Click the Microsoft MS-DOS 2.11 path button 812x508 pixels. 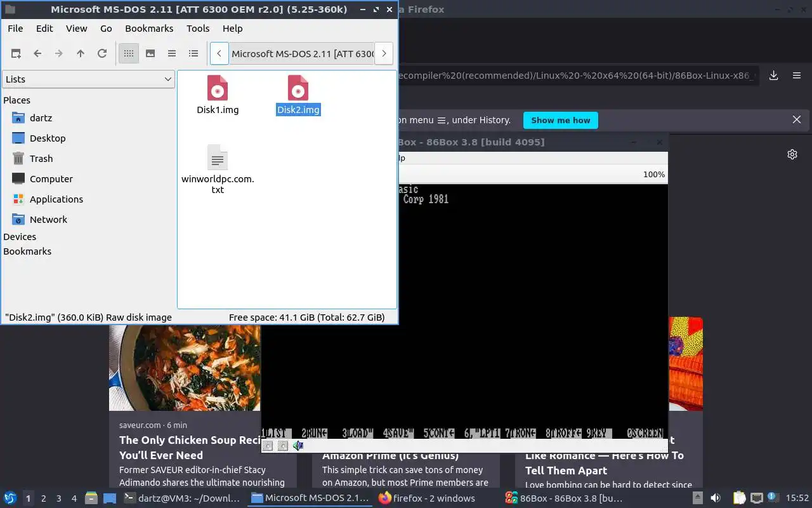click(x=302, y=54)
